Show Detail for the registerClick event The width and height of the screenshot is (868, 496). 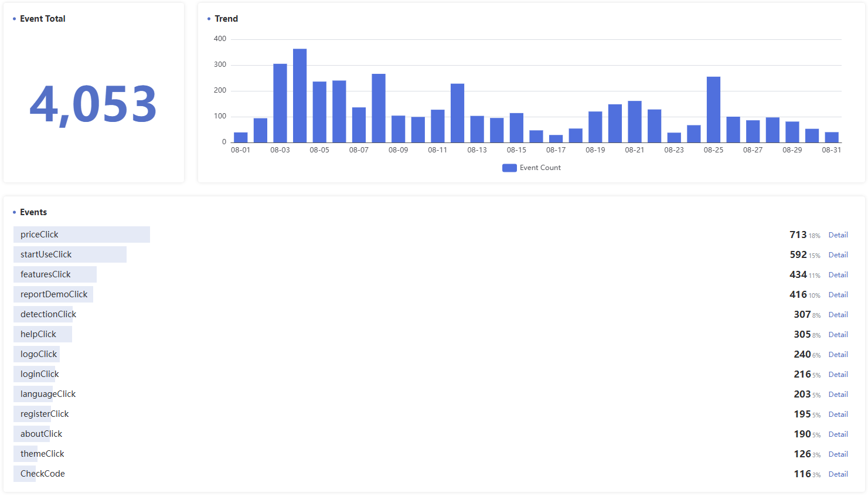(838, 415)
